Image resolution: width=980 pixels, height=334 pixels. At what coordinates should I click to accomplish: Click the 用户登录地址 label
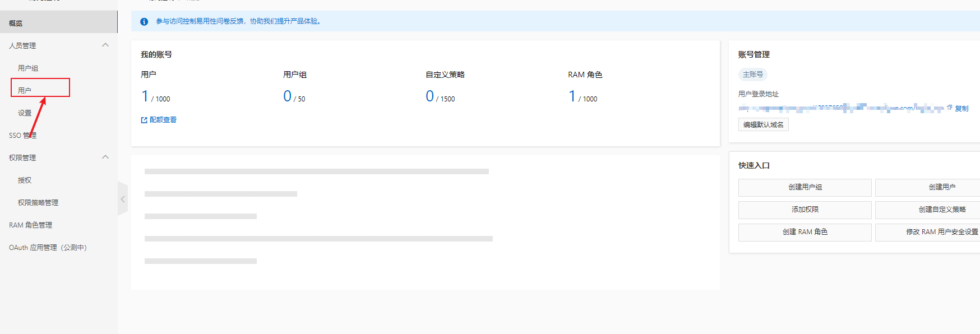(759, 94)
